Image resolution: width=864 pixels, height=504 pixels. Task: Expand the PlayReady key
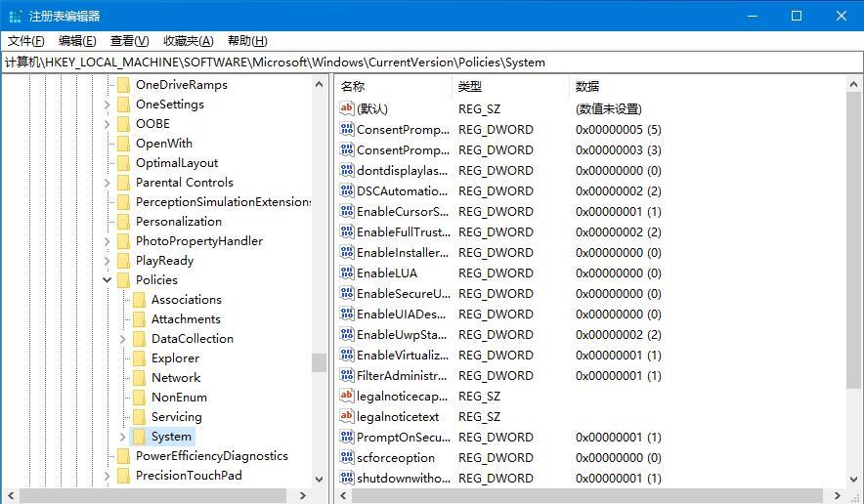point(107,261)
